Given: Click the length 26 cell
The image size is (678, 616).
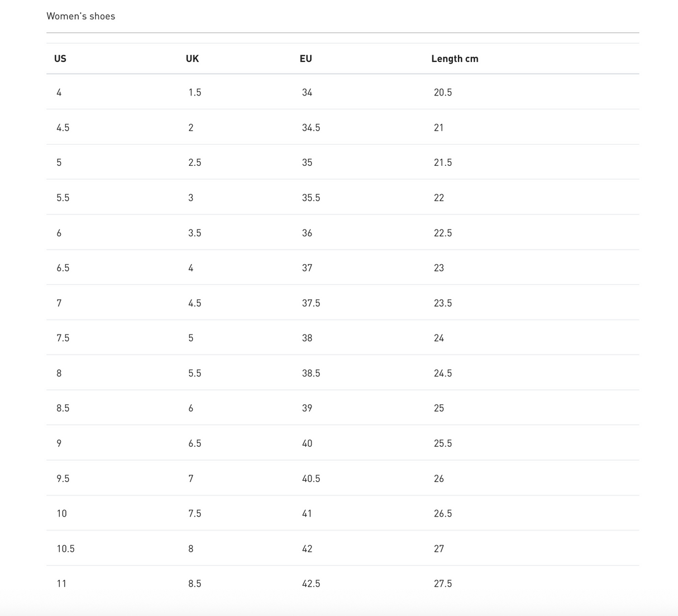Looking at the screenshot, I should click(x=439, y=479).
